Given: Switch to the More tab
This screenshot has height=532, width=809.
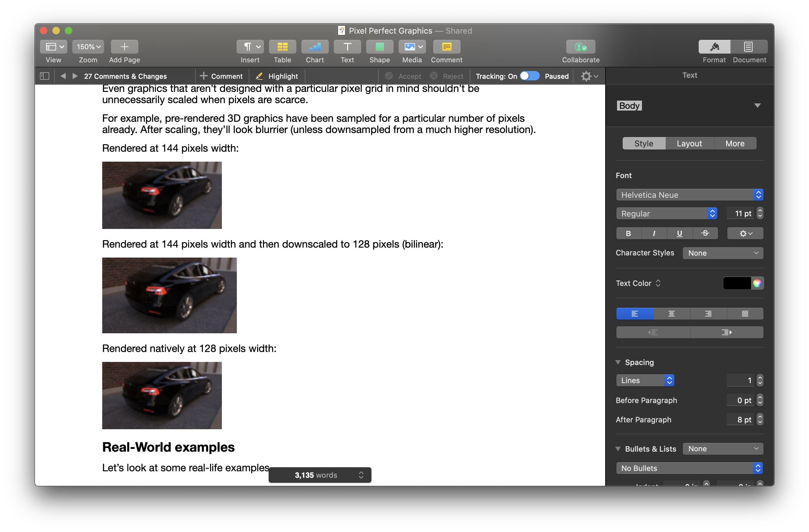Looking at the screenshot, I should point(735,143).
